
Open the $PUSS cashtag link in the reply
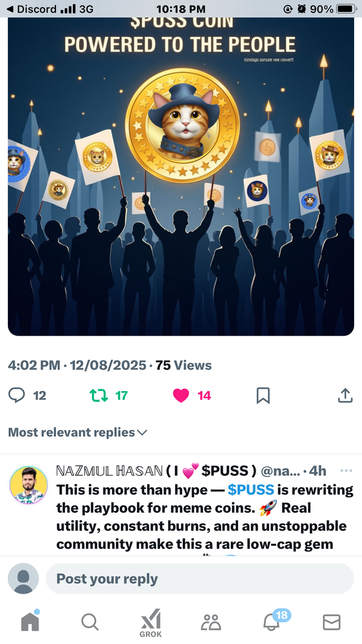click(x=249, y=490)
